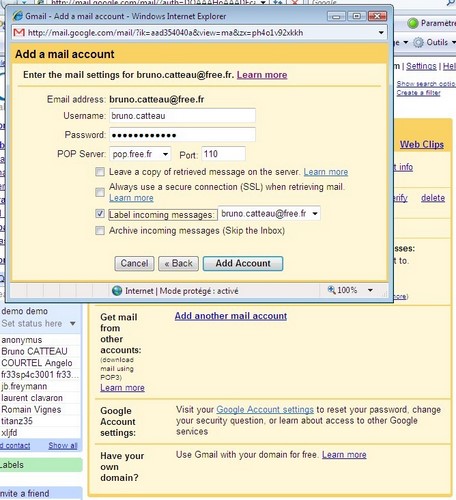Click the Gmail icon in the address bar
This screenshot has width=456, height=500.
click(19, 33)
